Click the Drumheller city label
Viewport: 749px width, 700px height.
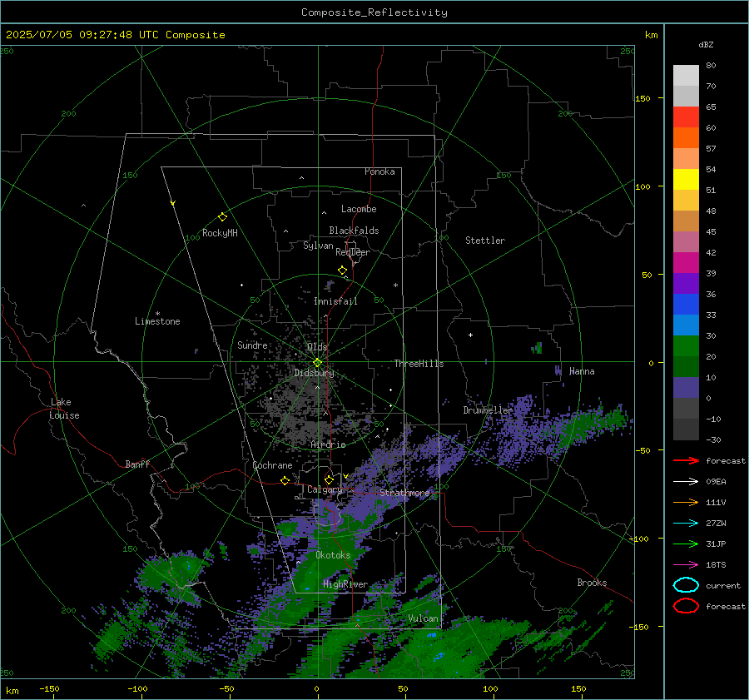pos(487,410)
